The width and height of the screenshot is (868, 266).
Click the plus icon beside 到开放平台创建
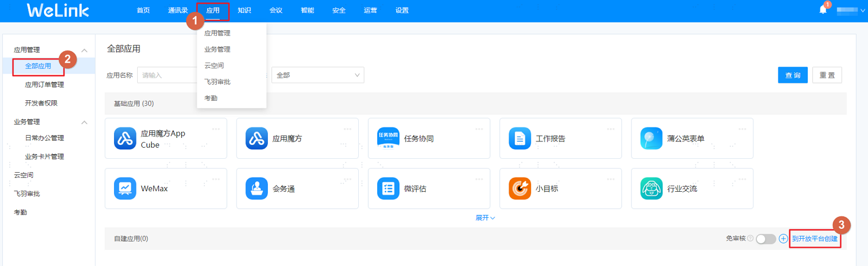pyautogui.click(x=784, y=239)
